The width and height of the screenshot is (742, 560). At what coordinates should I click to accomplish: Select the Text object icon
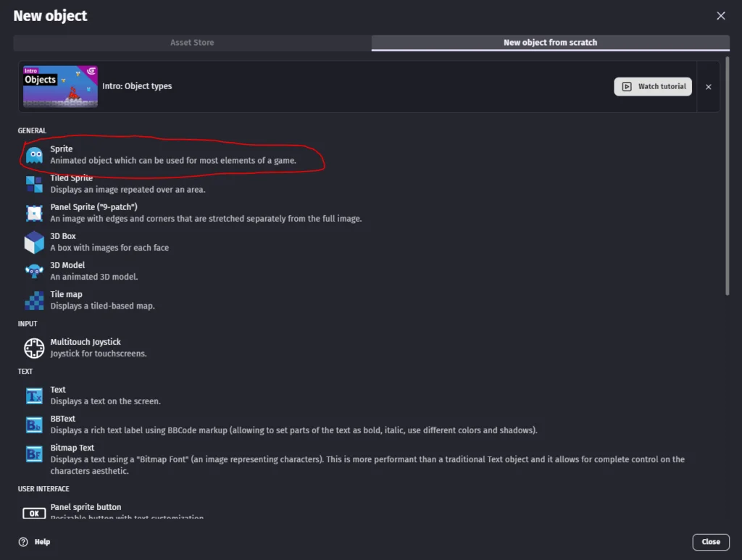[x=34, y=396]
